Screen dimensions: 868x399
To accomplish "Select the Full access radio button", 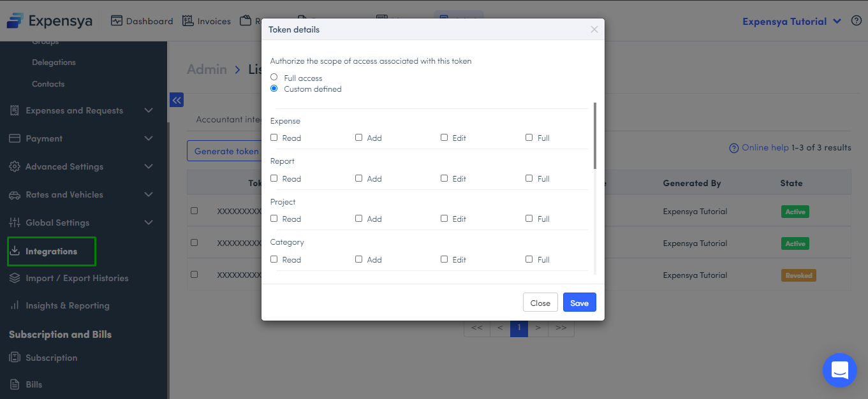I will [x=274, y=77].
